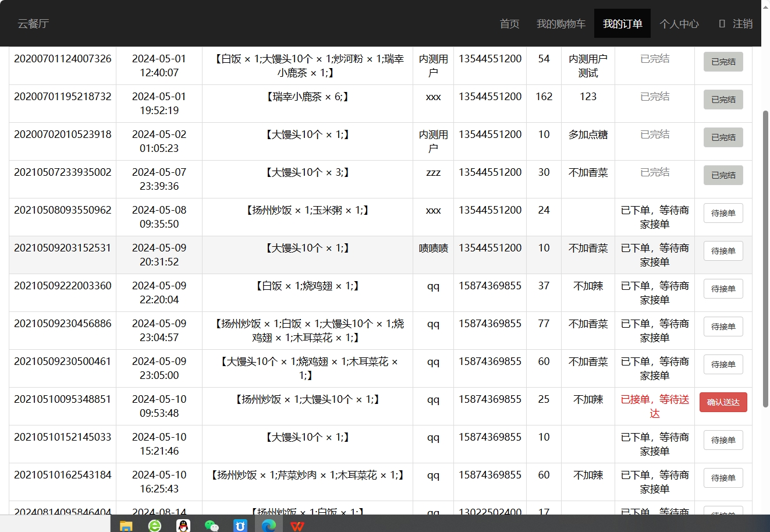770x532 pixels.
Task: Open 我的购物车 from the top menu
Action: point(560,24)
